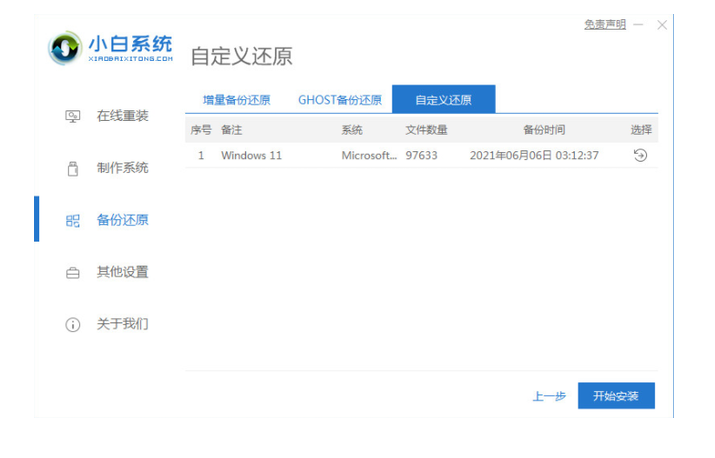
Task: Minimize the window using the dash icon
Action: 638,24
